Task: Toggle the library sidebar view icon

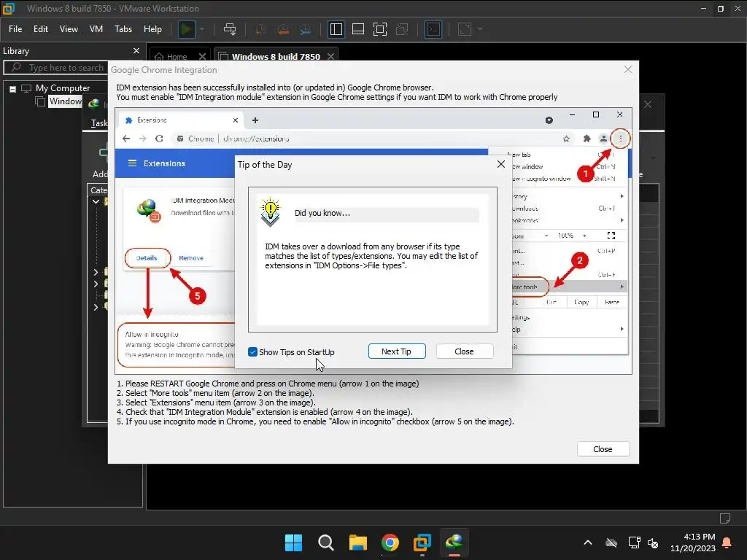Action: (336, 29)
